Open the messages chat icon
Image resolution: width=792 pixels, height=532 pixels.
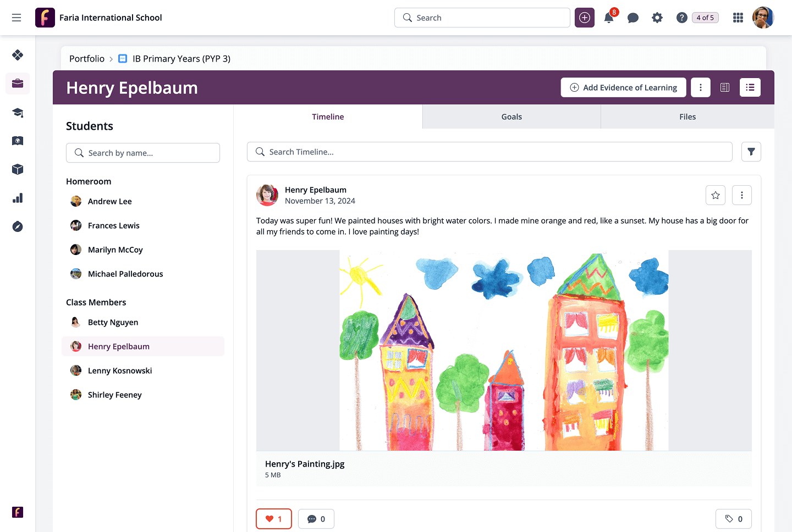pos(633,18)
